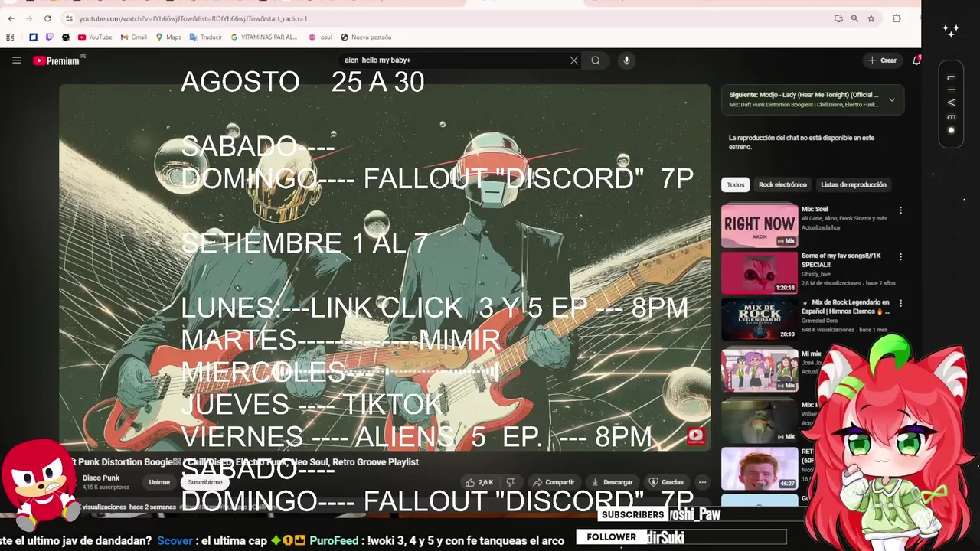Select the Rock electrónico filter chip
Image resolution: width=980 pixels, height=551 pixels.
782,184
